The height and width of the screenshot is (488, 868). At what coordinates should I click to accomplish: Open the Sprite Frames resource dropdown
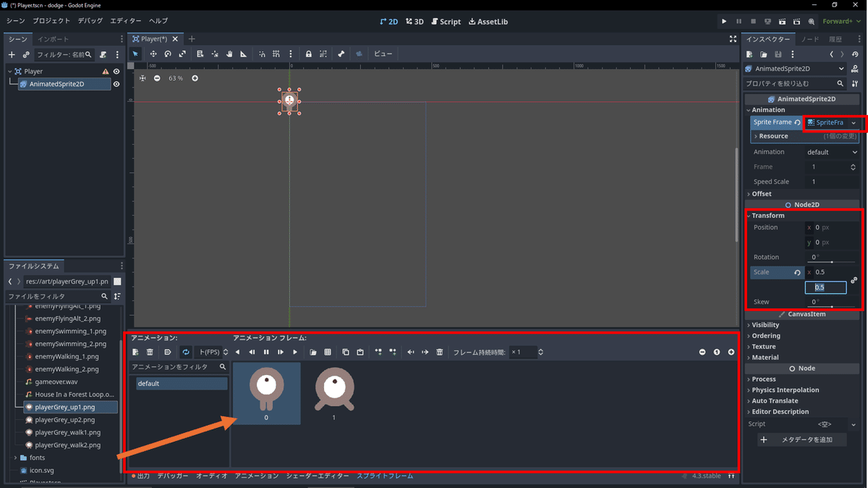(854, 122)
